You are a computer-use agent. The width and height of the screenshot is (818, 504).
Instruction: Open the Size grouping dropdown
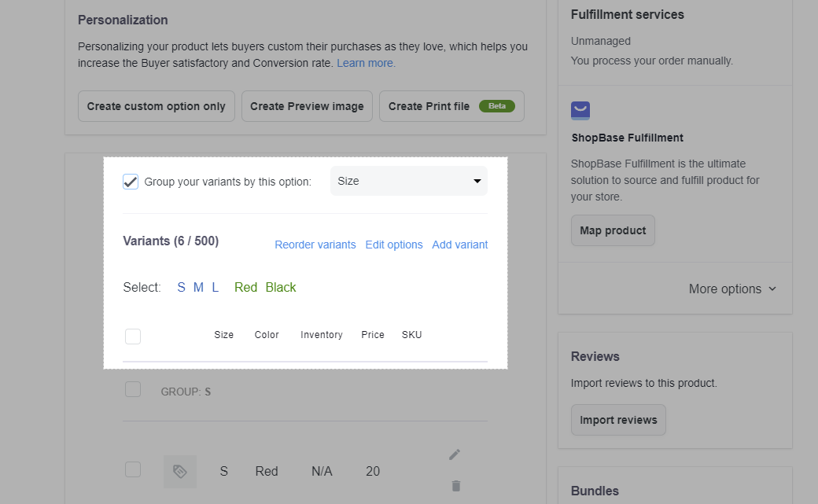point(409,181)
